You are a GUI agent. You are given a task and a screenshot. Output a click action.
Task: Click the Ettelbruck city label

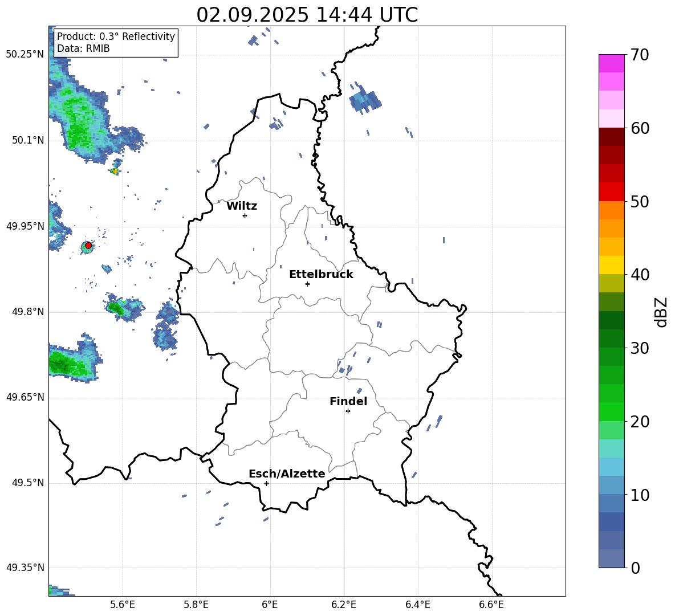click(321, 275)
